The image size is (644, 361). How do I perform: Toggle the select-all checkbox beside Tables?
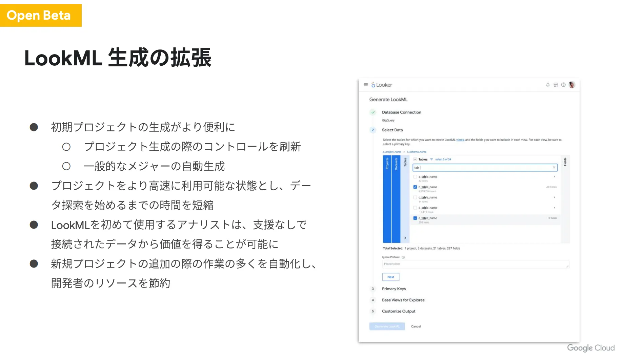click(415, 159)
